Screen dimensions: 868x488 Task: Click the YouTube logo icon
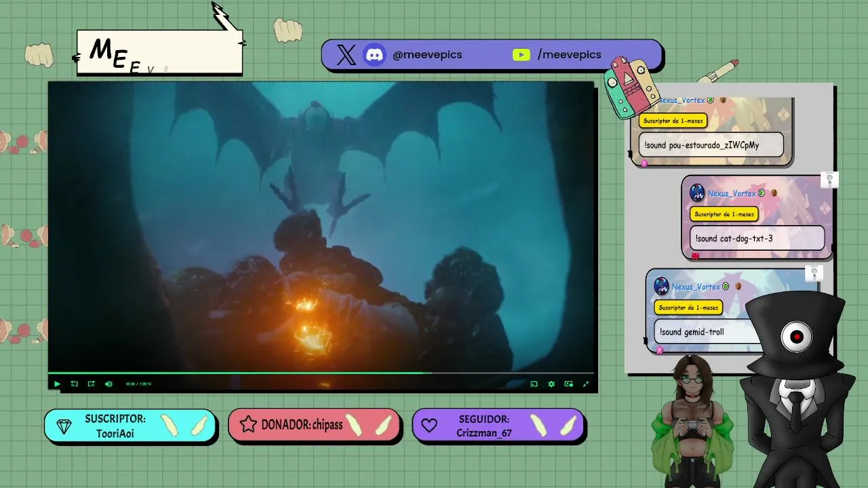click(521, 55)
